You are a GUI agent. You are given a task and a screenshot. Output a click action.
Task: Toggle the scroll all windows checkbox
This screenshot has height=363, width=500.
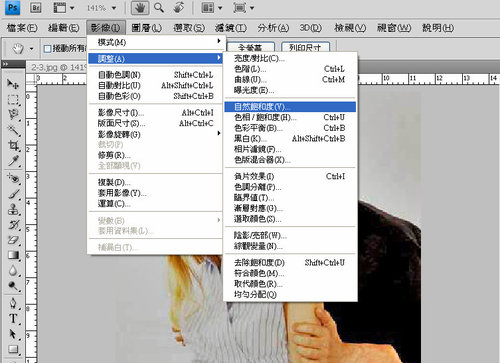coord(48,49)
